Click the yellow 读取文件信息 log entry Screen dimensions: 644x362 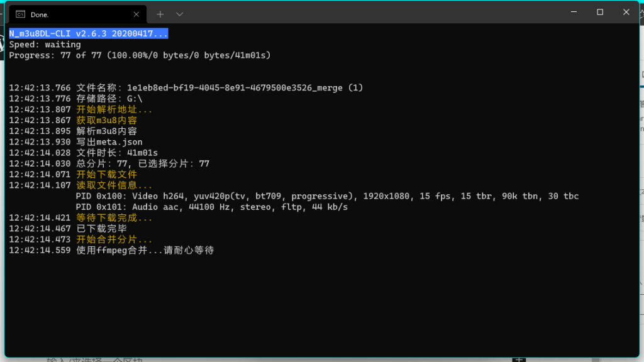tap(114, 185)
